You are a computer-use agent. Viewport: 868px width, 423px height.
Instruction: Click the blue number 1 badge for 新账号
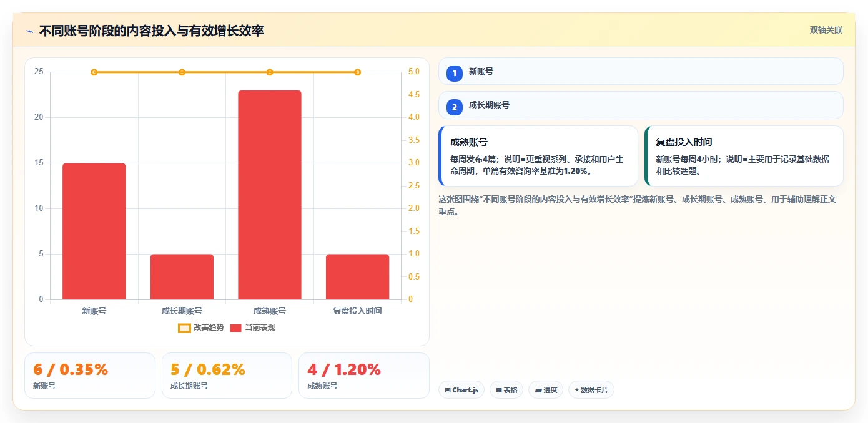point(455,73)
